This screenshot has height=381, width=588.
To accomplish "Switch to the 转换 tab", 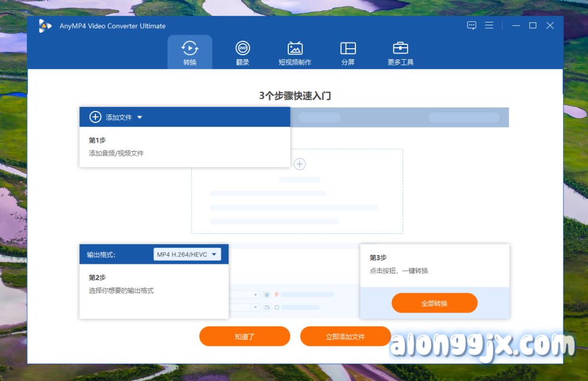I will coord(189,52).
